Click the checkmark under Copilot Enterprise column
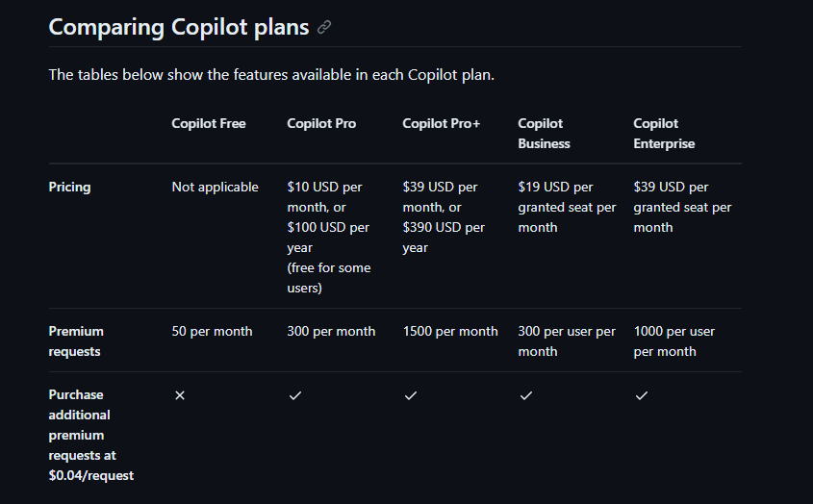Viewport: 813px width, 504px height. point(642,395)
